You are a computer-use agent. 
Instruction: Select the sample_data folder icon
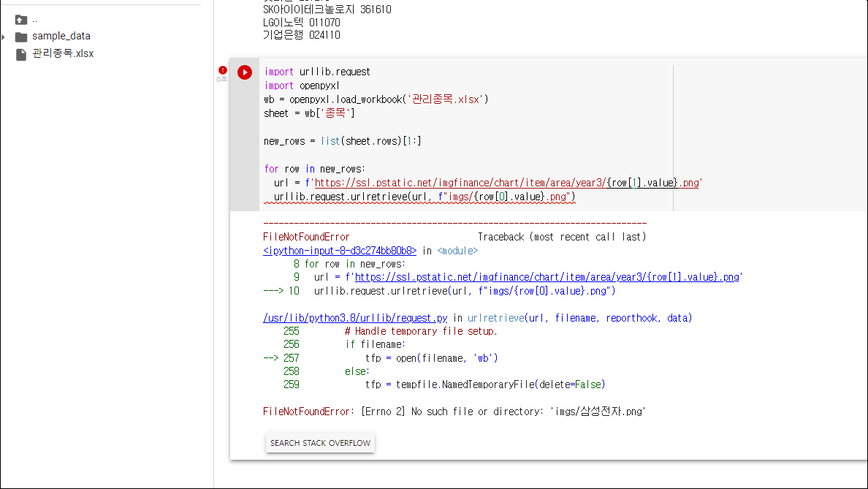tap(21, 37)
